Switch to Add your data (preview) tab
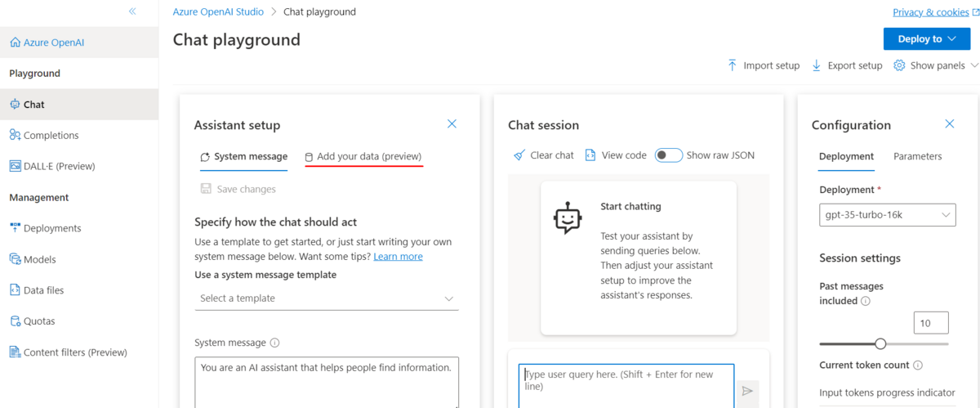This screenshot has width=980, height=408. pos(363,156)
